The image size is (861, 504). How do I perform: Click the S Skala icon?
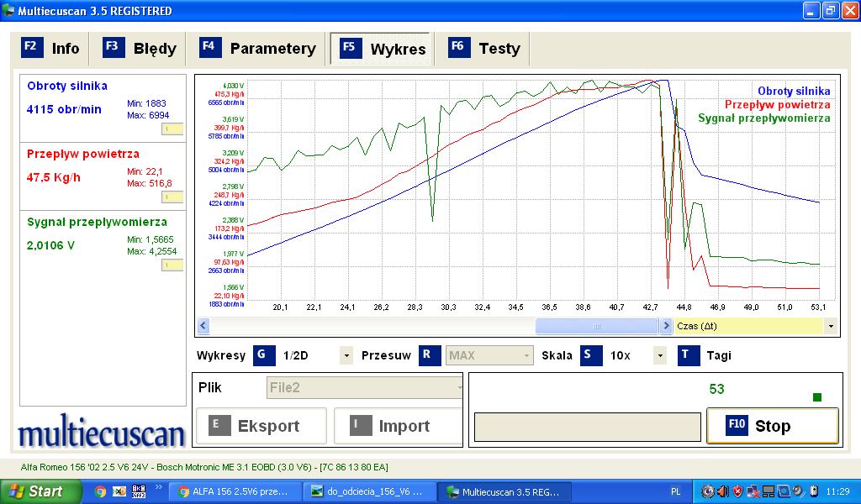pyautogui.click(x=591, y=355)
